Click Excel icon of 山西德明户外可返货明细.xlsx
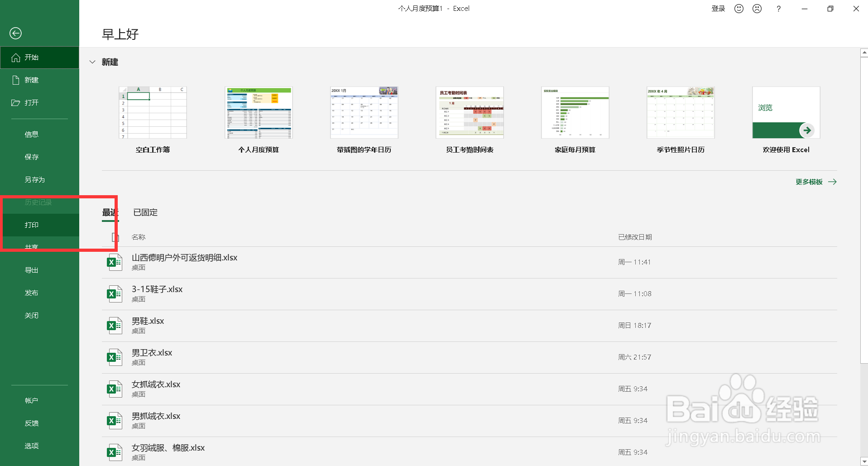 114,262
